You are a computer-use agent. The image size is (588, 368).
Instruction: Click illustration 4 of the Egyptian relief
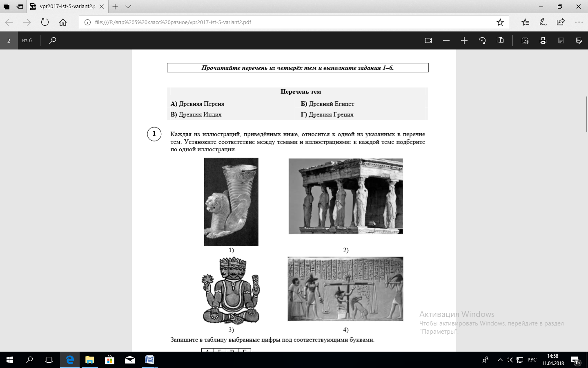[345, 289]
